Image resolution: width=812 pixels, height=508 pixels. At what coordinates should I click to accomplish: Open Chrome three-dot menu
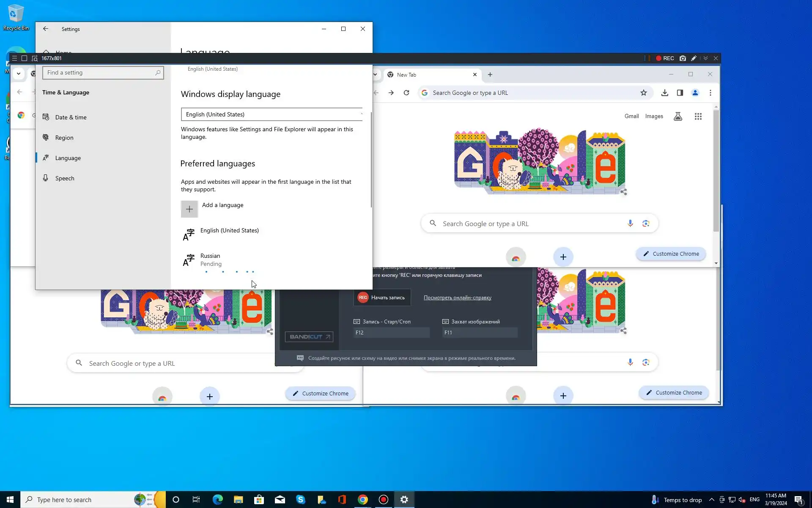710,93
